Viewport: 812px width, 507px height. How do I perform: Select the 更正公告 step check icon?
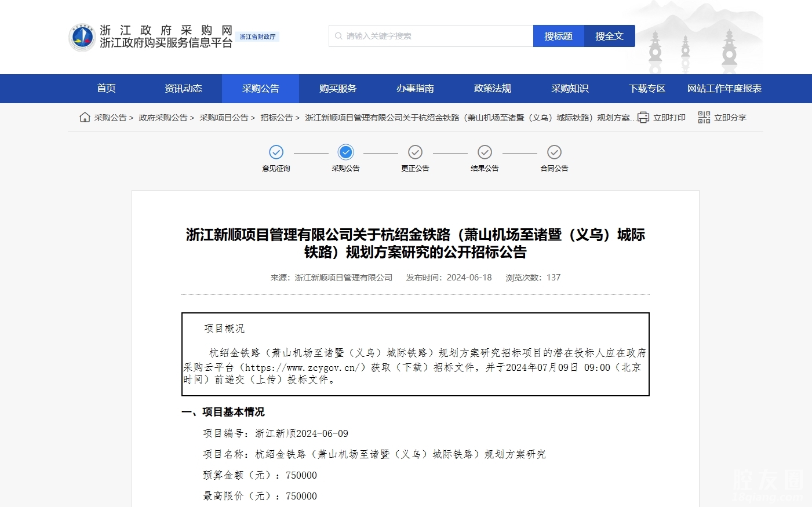[x=415, y=152]
